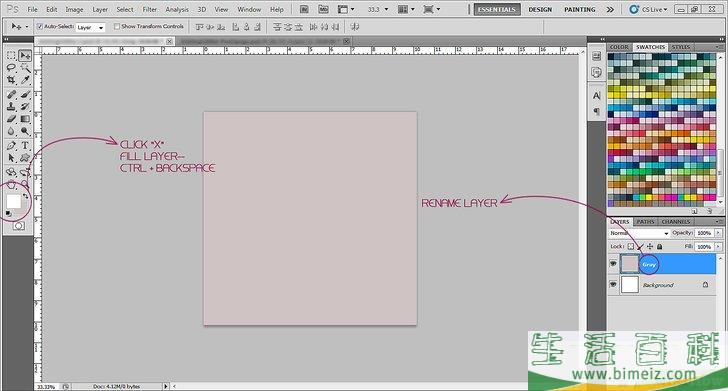
Task: Hide the Gray layer with eye icon
Action: pos(613,264)
